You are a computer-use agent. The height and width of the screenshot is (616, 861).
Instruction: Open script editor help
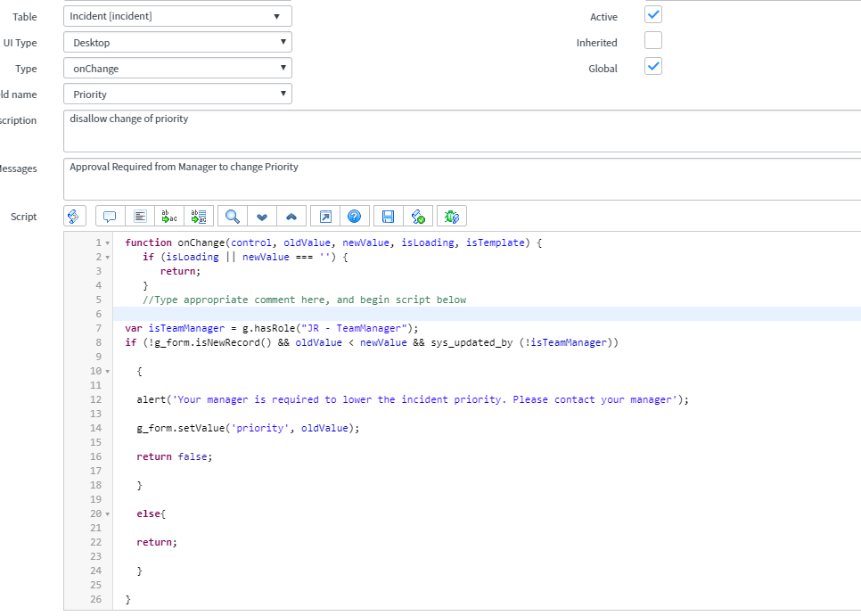pos(355,216)
